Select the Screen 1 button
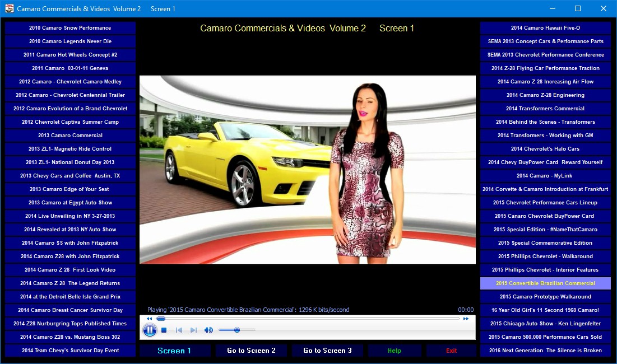Image resolution: width=617 pixels, height=364 pixels. point(175,351)
